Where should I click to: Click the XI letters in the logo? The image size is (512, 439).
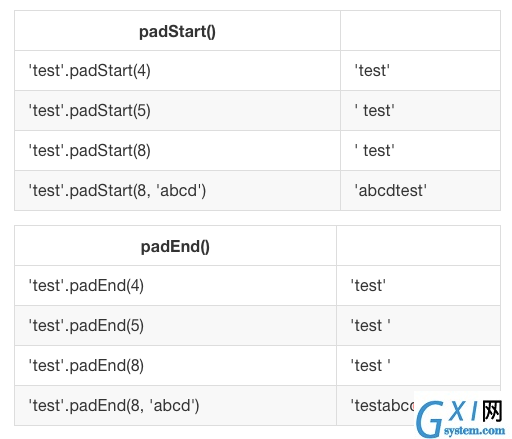pos(464,411)
